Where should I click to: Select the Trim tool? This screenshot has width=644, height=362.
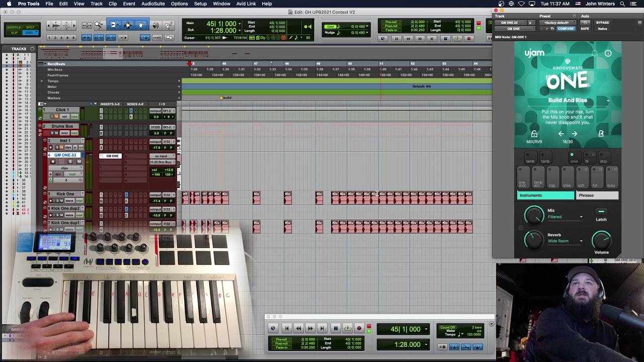[x=114, y=25]
